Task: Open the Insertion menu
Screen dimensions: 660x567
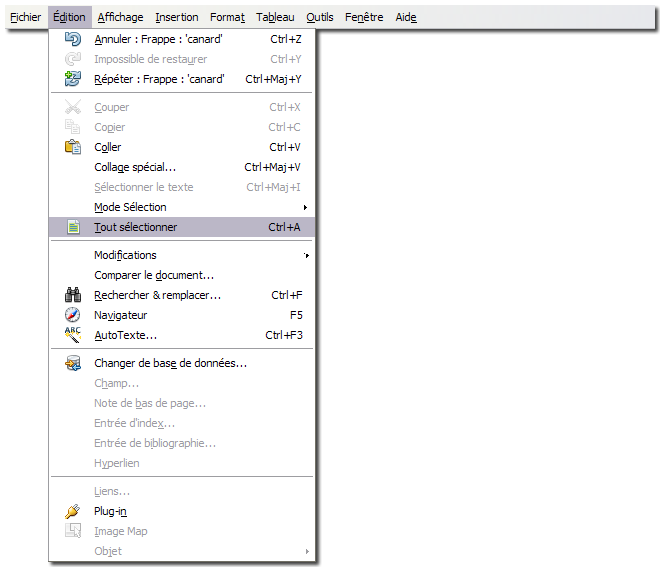Action: pos(177,17)
